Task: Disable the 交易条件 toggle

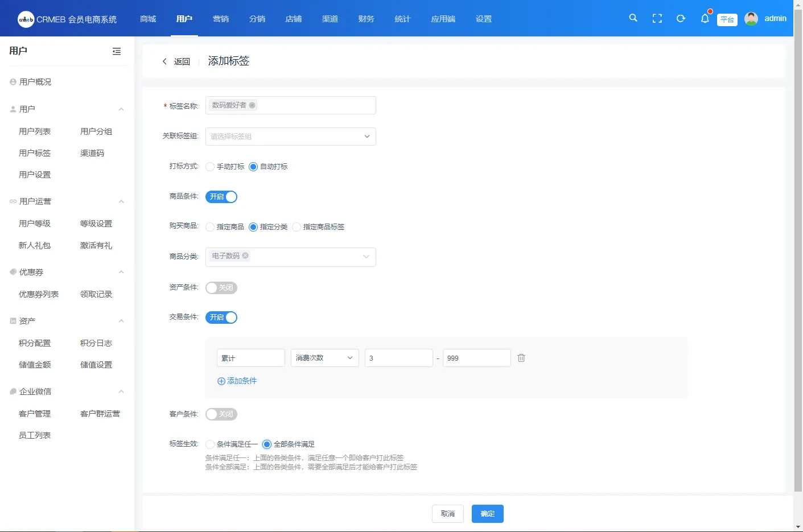Action: coord(221,317)
